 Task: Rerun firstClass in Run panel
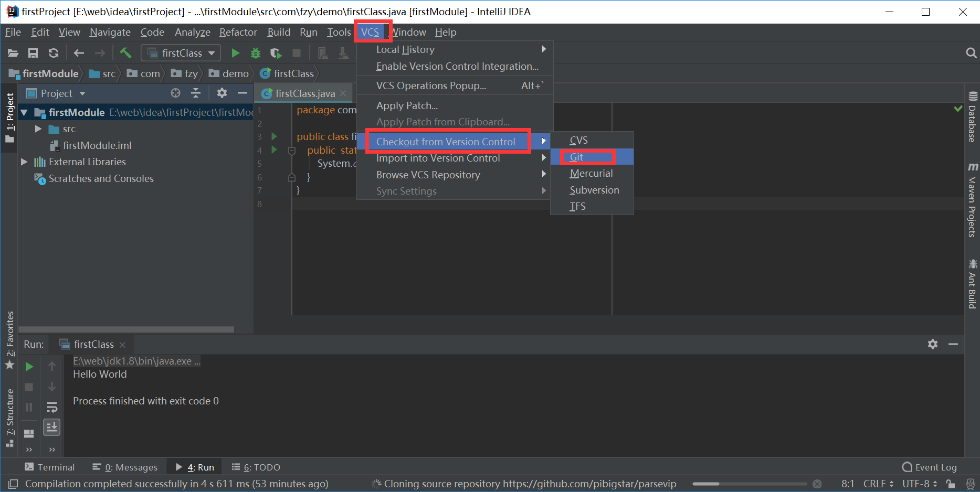[x=29, y=366]
